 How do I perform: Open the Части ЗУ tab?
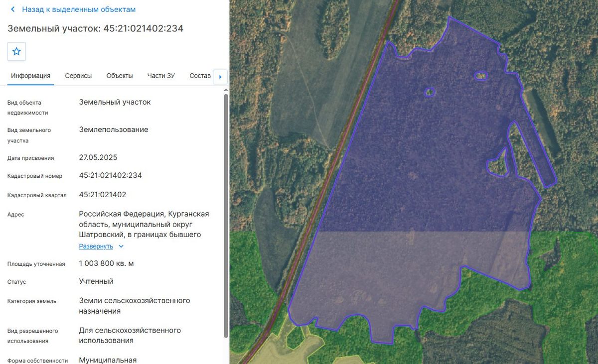coord(161,76)
